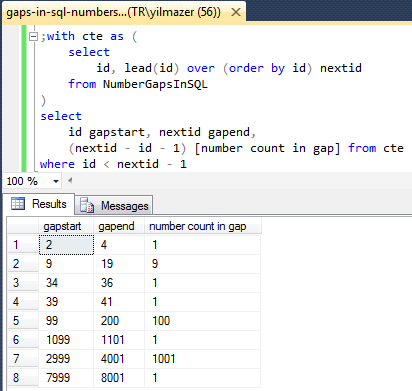Select the gapend column header
Screen dimensions: 412x391
[x=119, y=227]
